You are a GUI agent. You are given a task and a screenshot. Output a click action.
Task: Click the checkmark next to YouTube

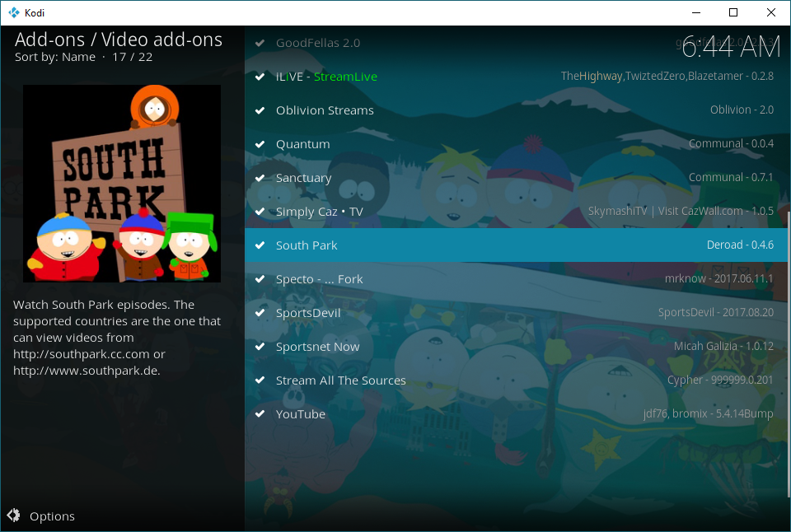coord(260,414)
